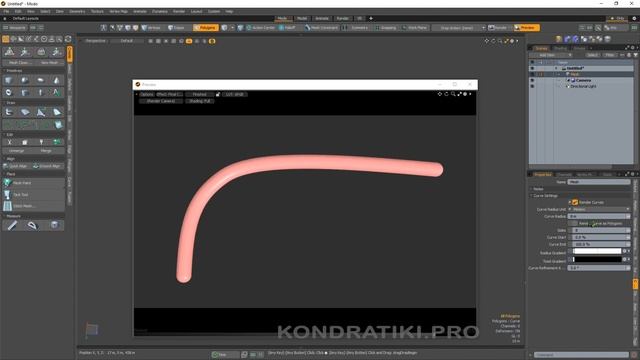Select the Camera item in the tree
Image resolution: width=640 pixels, height=360 pixels.
[583, 80]
